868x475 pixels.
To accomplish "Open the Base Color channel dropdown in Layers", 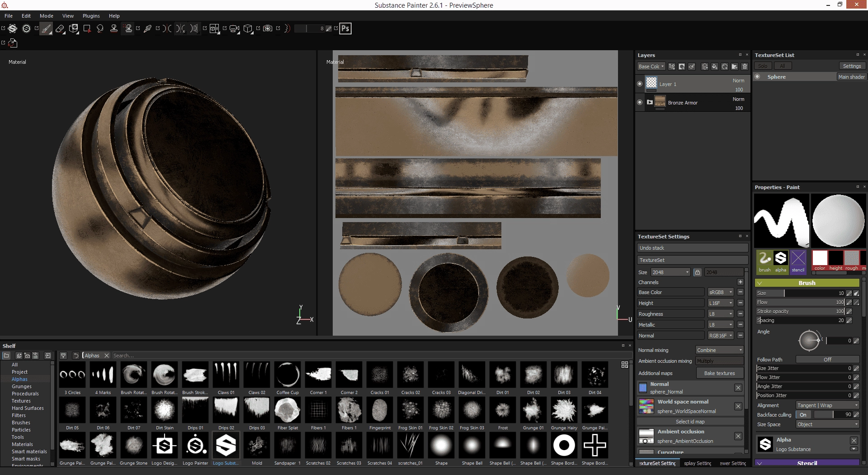I will (651, 66).
